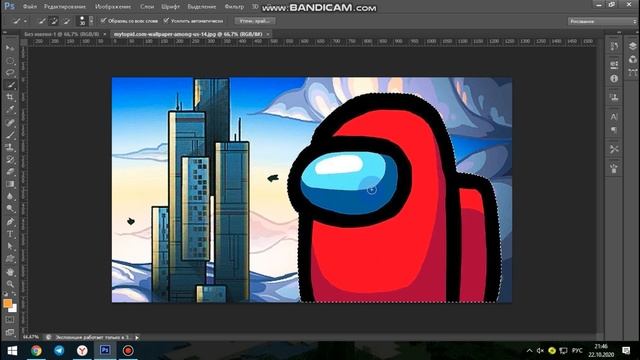Screen dimensions: 640x360
Task: Open the 'Изображение' menu
Action: click(x=113, y=7)
